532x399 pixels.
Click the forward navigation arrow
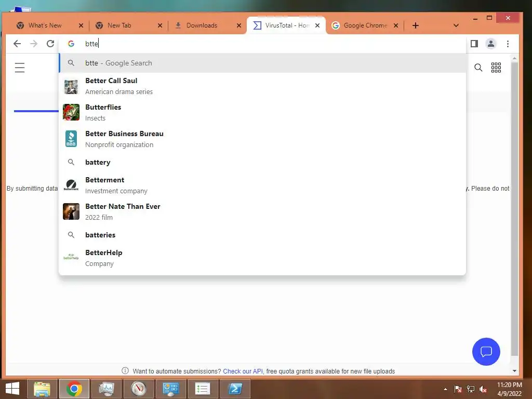(34, 44)
